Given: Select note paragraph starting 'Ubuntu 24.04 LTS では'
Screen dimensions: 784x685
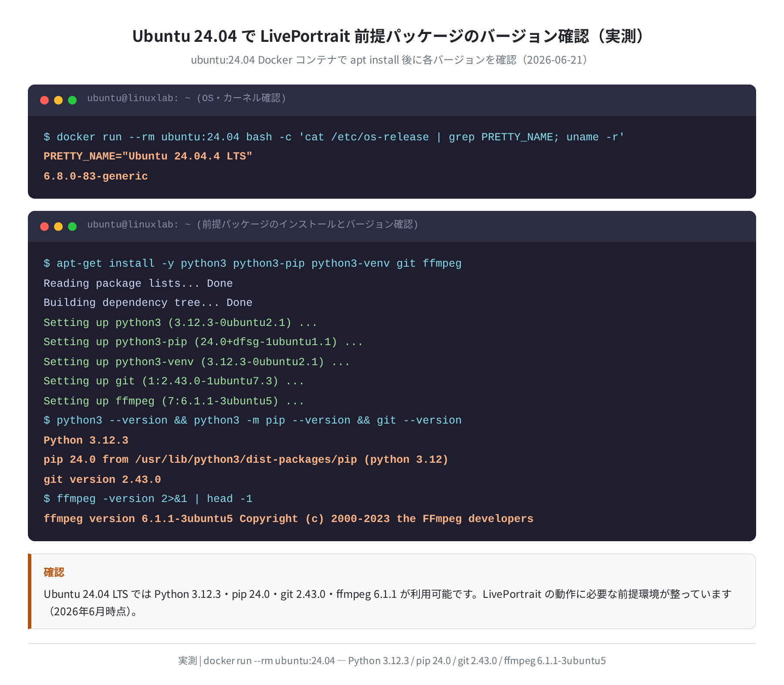Looking at the screenshot, I should tap(388, 603).
